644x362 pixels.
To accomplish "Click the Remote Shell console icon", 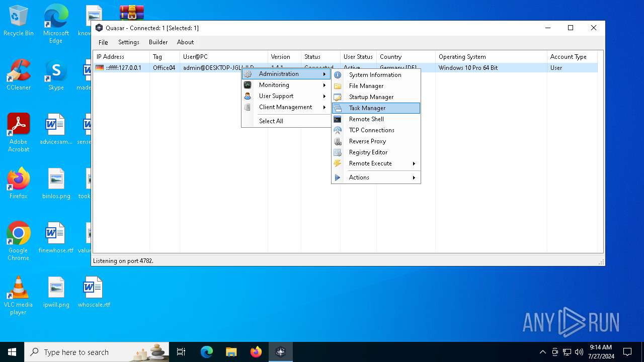I will coord(338,119).
